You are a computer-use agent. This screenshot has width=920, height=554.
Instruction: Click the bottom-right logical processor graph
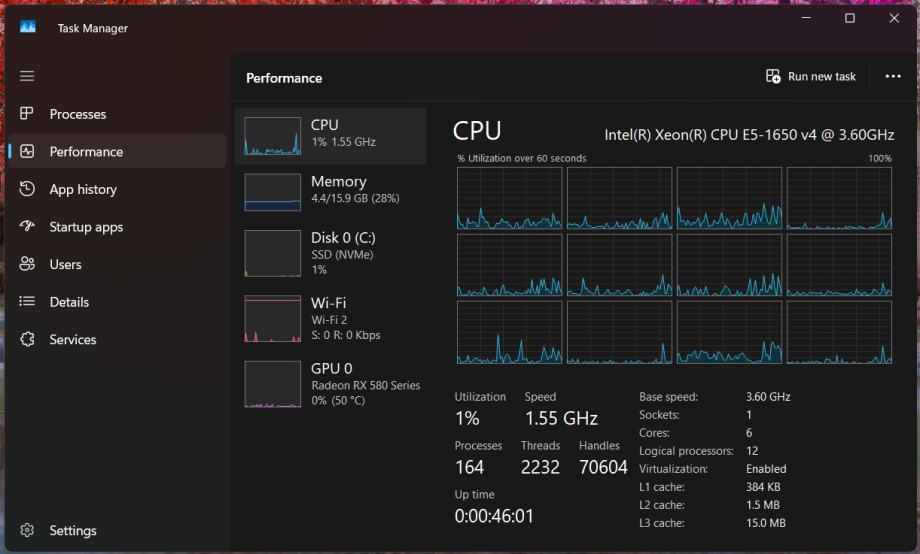(x=839, y=332)
